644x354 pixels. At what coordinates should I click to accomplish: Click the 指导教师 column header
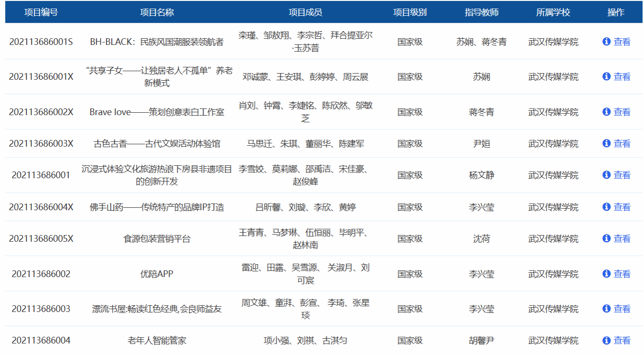coord(482,12)
